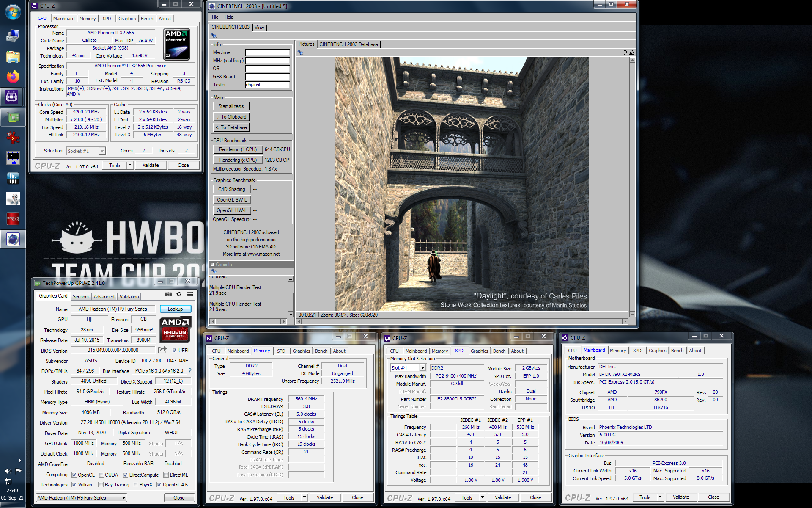Click the pushpin in the Console panel
Viewport: 812px width, 508px height.
[214, 271]
